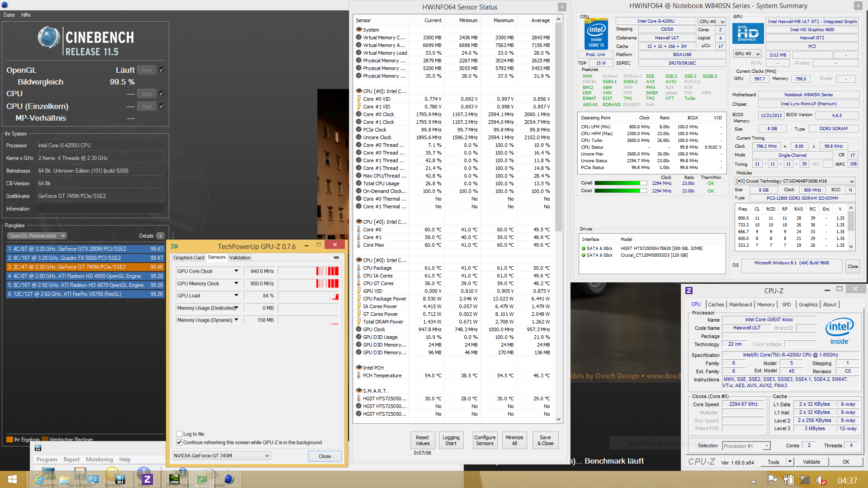868x488 pixels.
Task: Open the Action Center flag icon
Action: point(772,480)
